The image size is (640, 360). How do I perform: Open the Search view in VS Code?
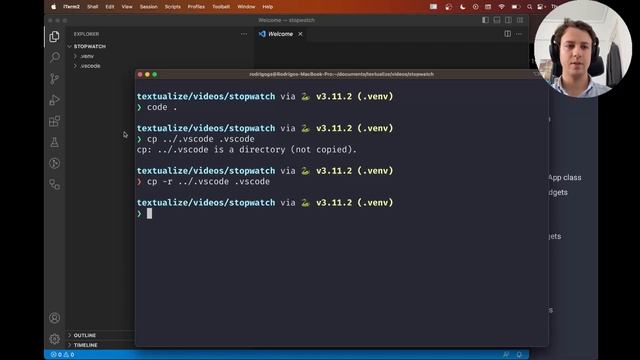(54, 57)
